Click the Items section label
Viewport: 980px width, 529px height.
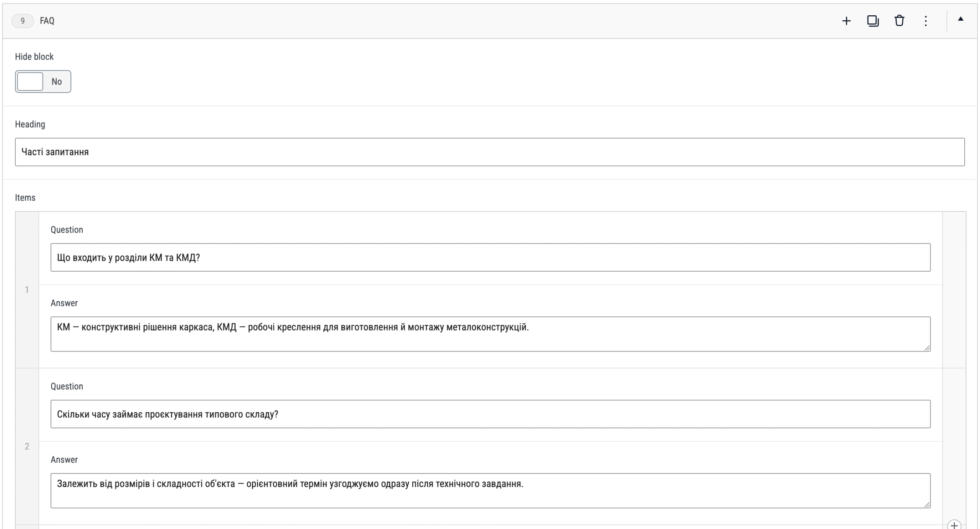click(x=25, y=198)
